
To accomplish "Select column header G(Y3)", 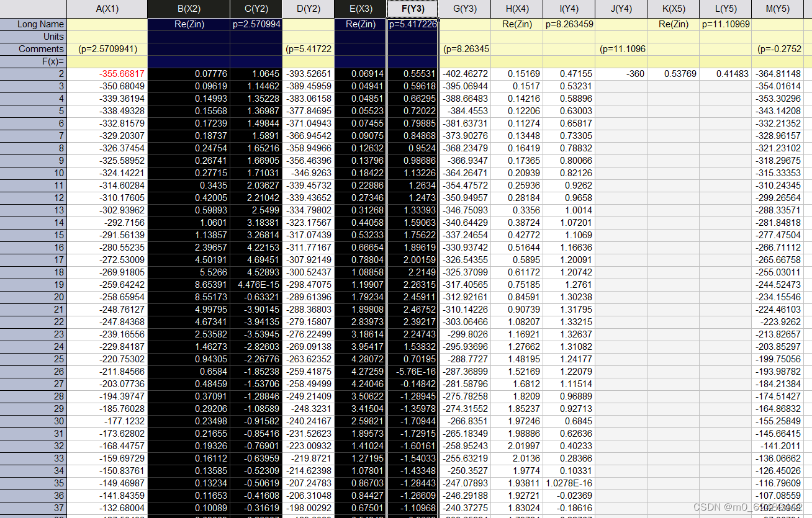I will 464,9.
